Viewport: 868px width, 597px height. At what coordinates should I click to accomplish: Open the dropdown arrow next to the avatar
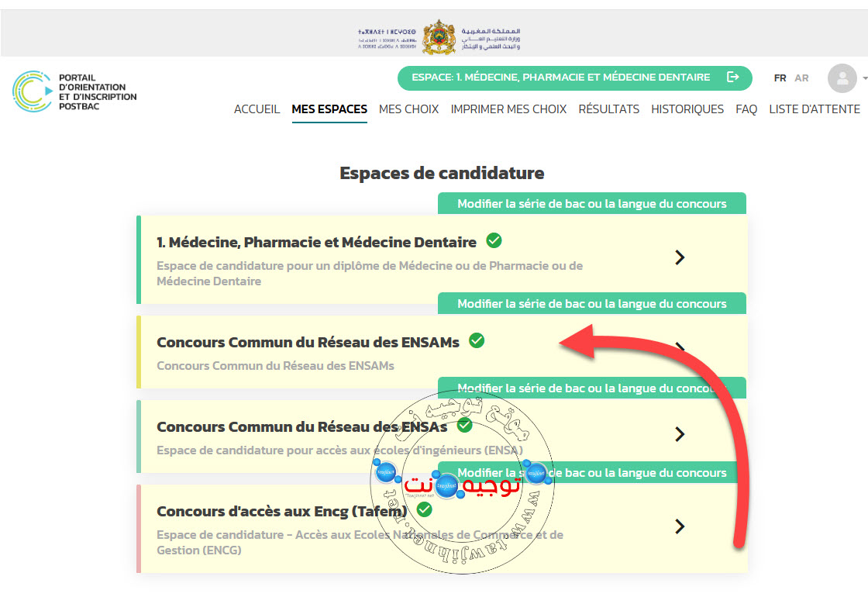pyautogui.click(x=864, y=78)
